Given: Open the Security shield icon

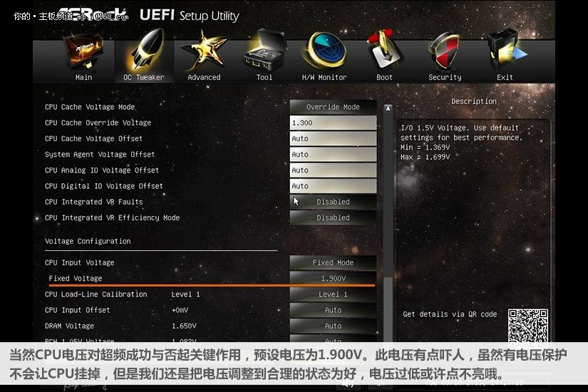Looking at the screenshot, I should pyautogui.click(x=444, y=51).
